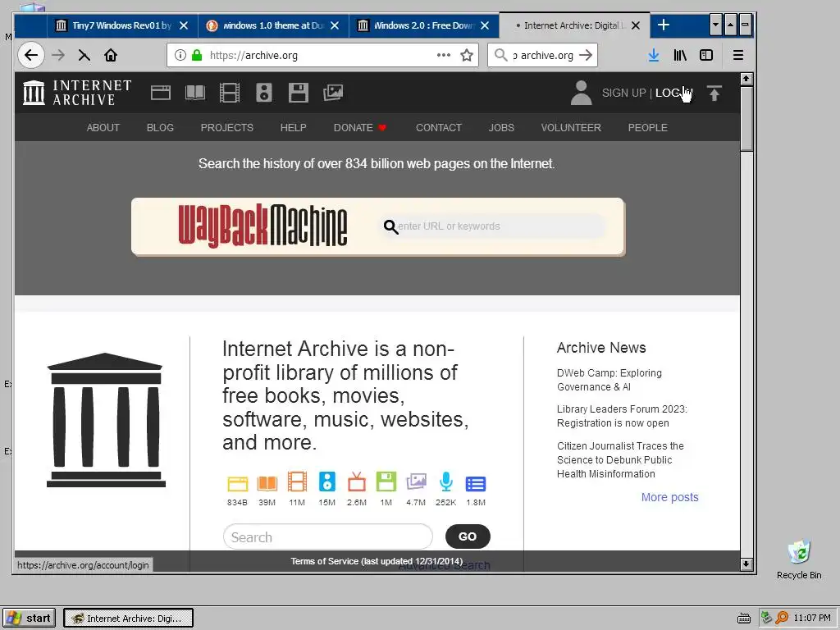Click the LOG IN link

tap(674, 93)
